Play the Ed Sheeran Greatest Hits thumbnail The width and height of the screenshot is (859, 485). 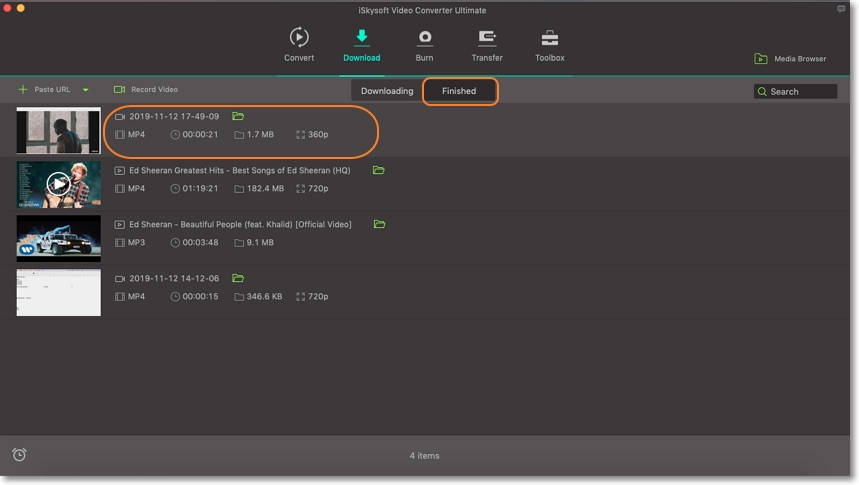pyautogui.click(x=59, y=184)
